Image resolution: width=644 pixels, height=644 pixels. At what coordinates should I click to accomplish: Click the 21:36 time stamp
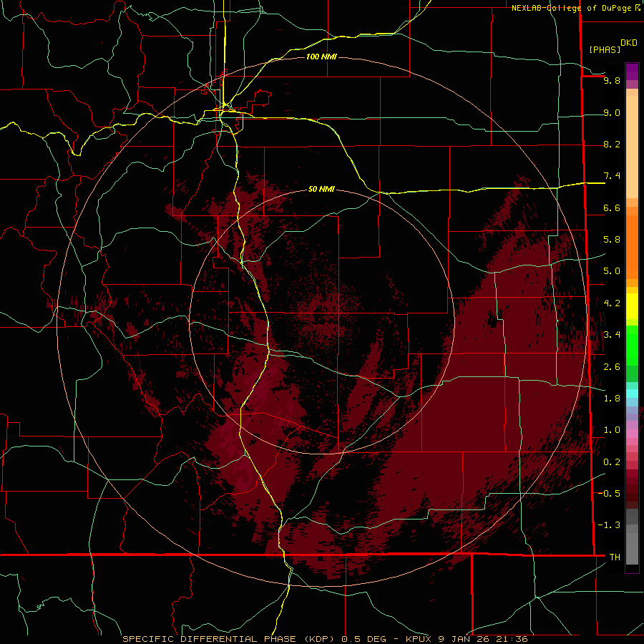pos(512,639)
